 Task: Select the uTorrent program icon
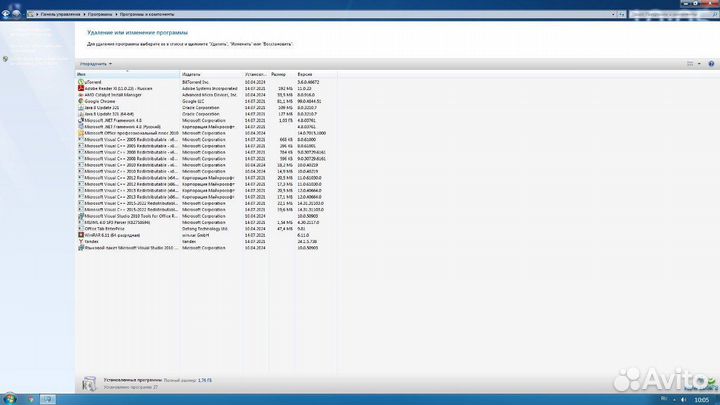[80, 81]
